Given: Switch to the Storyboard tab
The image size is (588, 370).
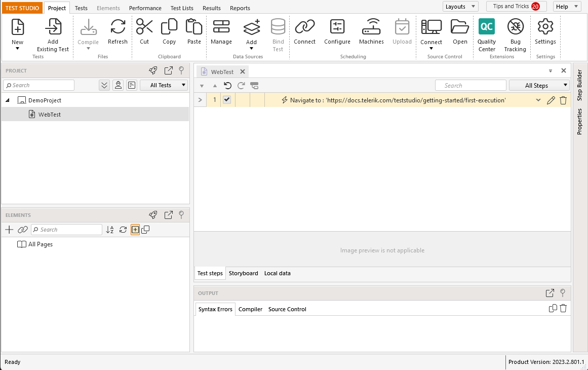Looking at the screenshot, I should click(x=244, y=273).
